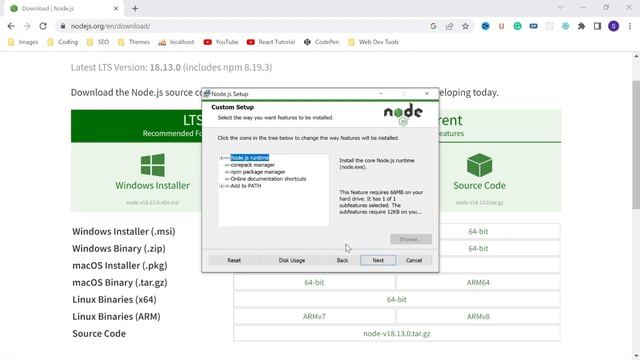This screenshot has height=360, width=640.
Task: Click the red U extension icon
Action: coord(501,26)
